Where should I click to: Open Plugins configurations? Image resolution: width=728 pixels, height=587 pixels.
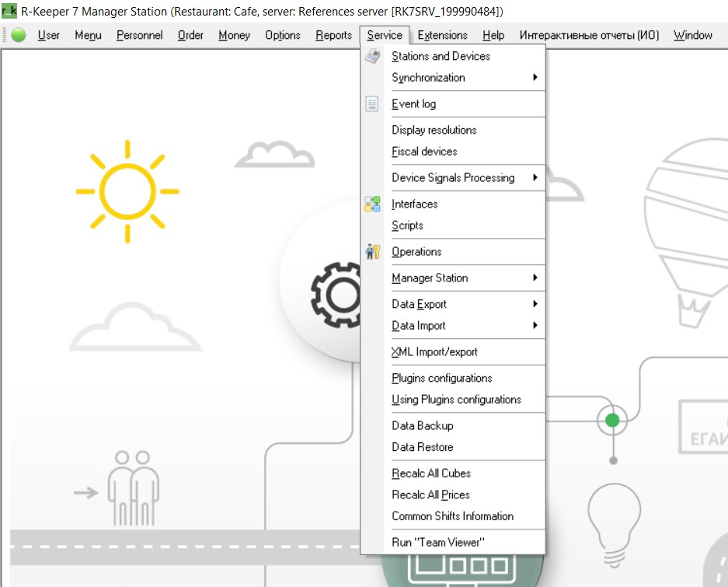pyautogui.click(x=453, y=378)
